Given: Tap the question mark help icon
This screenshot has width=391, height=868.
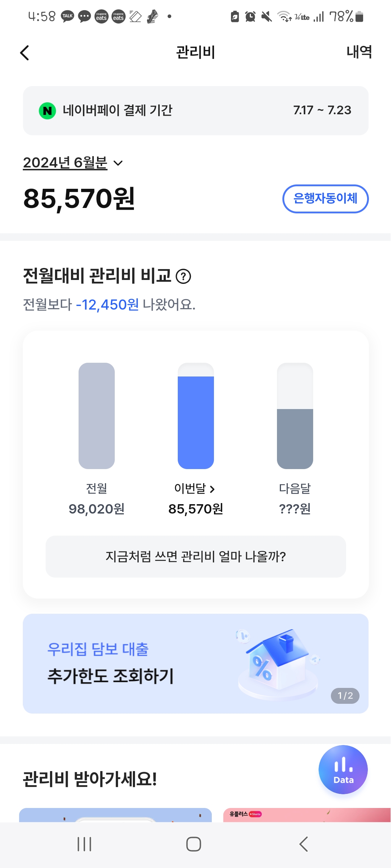Looking at the screenshot, I should tap(183, 277).
